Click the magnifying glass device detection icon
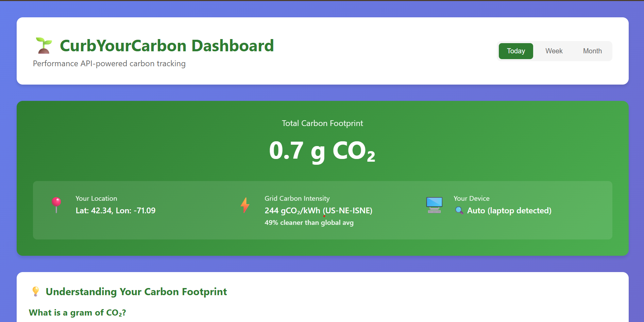The width and height of the screenshot is (644, 322). click(459, 211)
